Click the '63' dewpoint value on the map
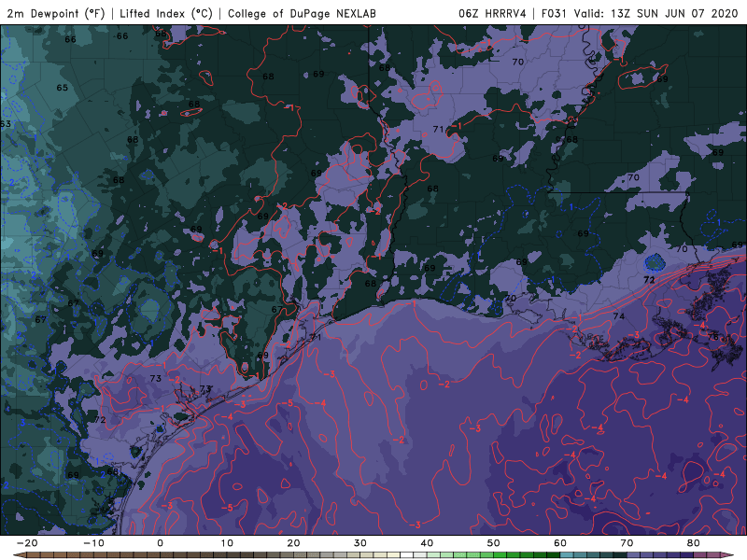747x560 pixels. (x=6, y=124)
